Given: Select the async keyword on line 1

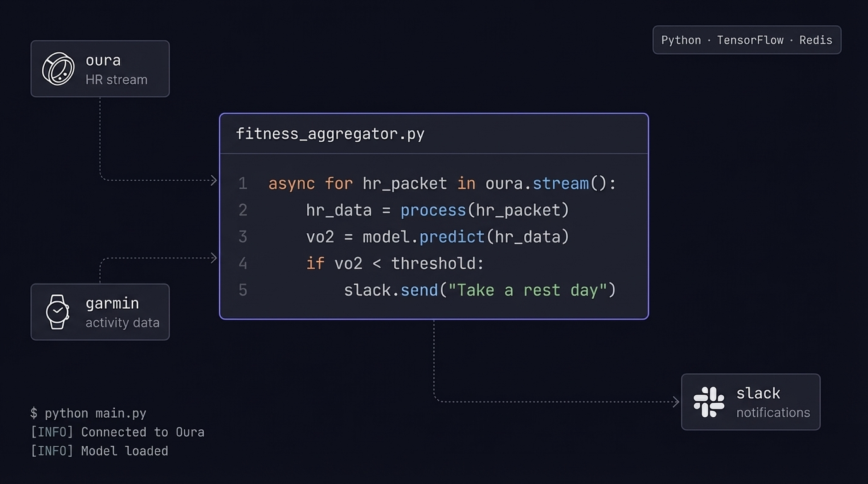Looking at the screenshot, I should [x=291, y=183].
